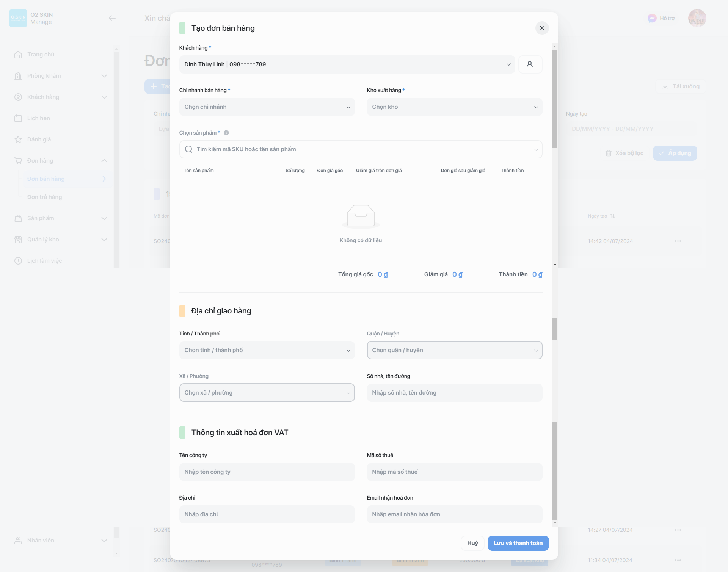Click the Hỗ trợ messenger icon

pos(652,18)
